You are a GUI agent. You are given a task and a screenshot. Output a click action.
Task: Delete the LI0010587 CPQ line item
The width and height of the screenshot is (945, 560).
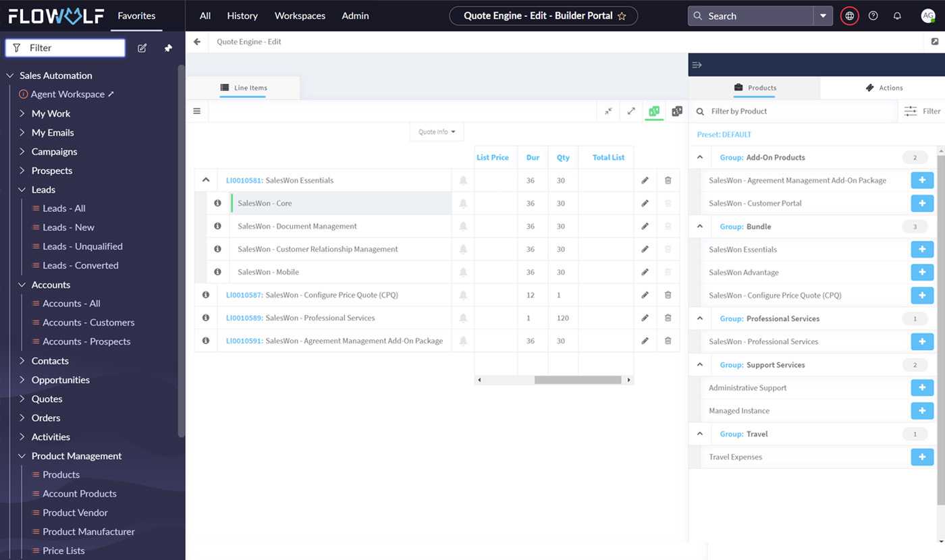[x=668, y=295]
